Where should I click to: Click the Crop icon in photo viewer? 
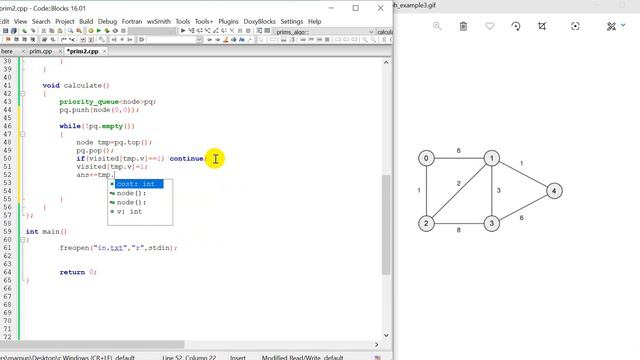coord(542,26)
